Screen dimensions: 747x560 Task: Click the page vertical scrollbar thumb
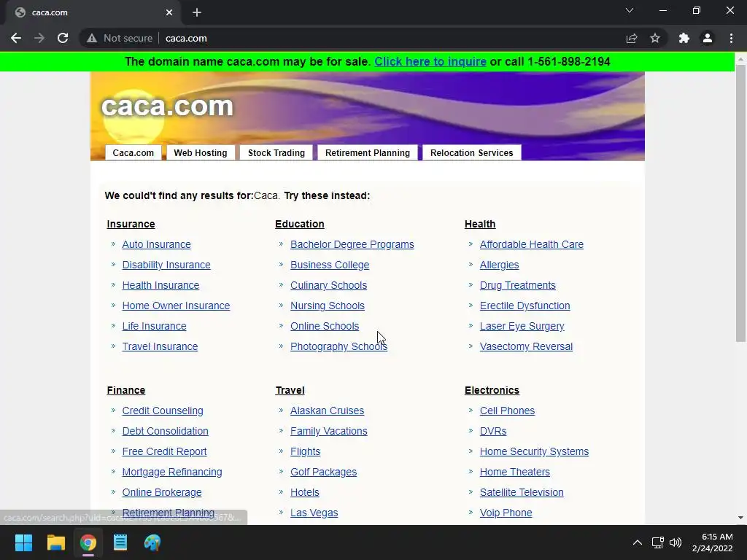740,203
